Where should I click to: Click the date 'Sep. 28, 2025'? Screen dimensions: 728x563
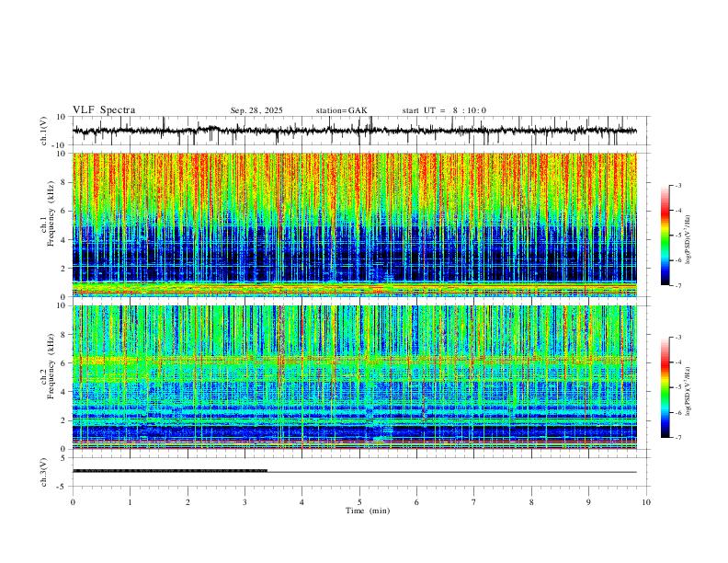256,110
